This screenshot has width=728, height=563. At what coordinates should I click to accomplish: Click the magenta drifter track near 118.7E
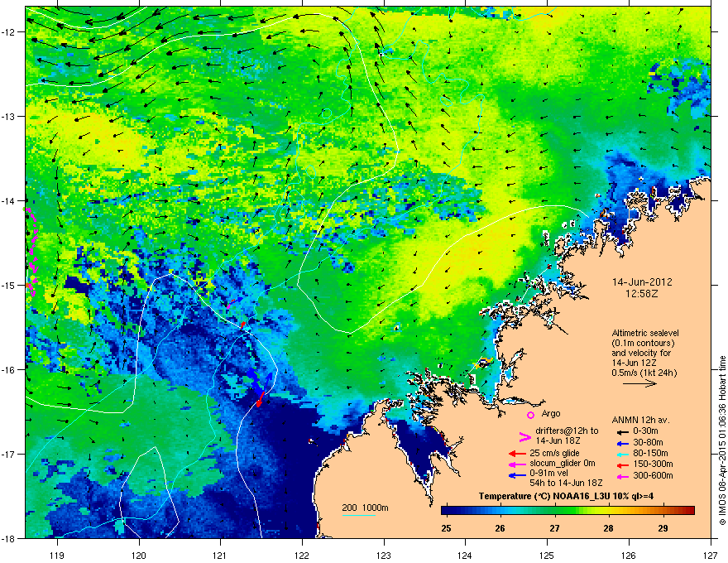(x=31, y=253)
